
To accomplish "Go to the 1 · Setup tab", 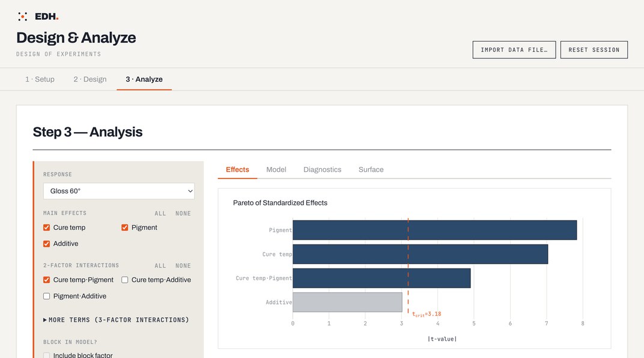I will 40,79.
